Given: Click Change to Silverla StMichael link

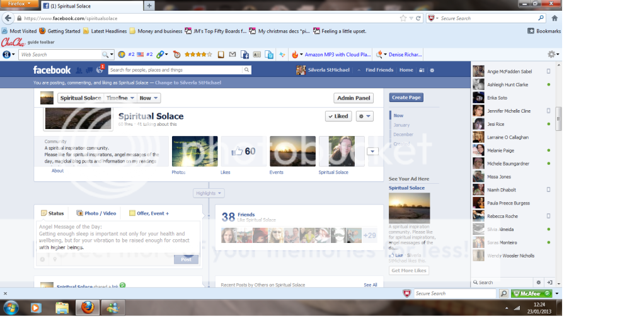Looking at the screenshot, I should [x=188, y=82].
